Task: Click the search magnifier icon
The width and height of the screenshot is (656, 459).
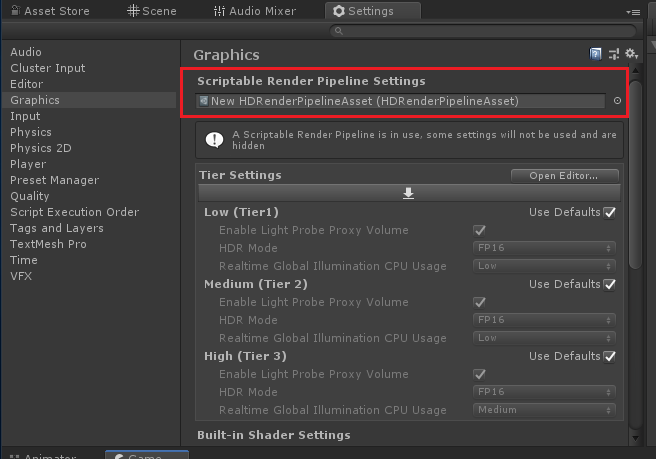Action: click(339, 31)
